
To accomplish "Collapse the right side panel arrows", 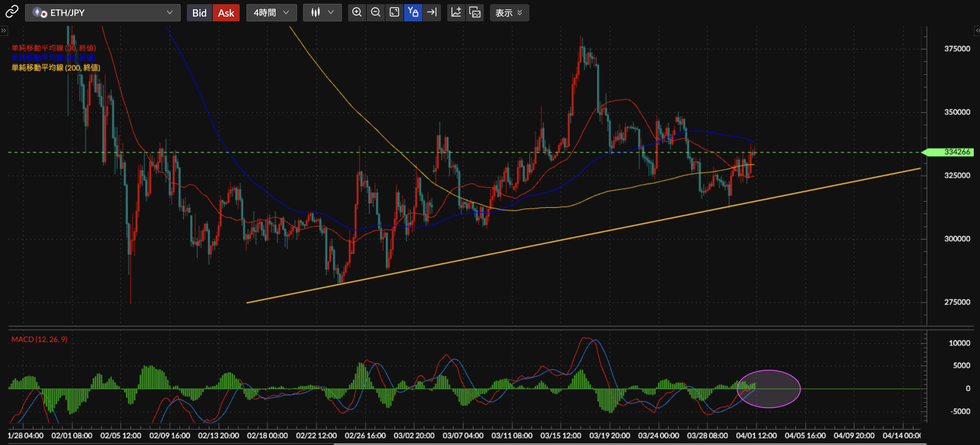I will click(977, 30).
